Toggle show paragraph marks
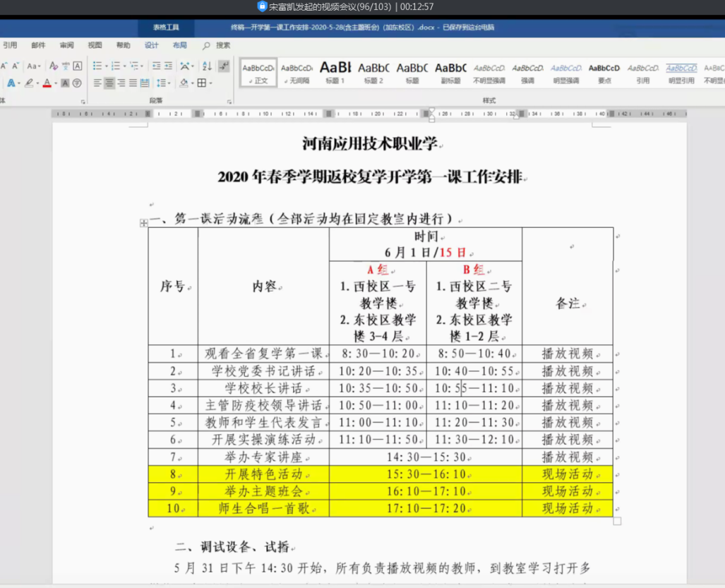The image size is (725, 588). click(224, 66)
